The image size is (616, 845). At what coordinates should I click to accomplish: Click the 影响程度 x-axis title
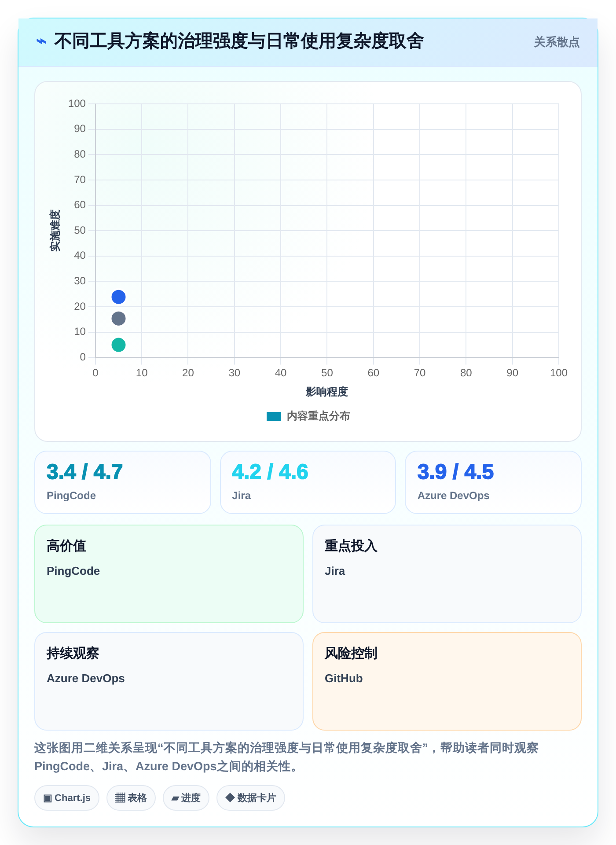coord(327,392)
